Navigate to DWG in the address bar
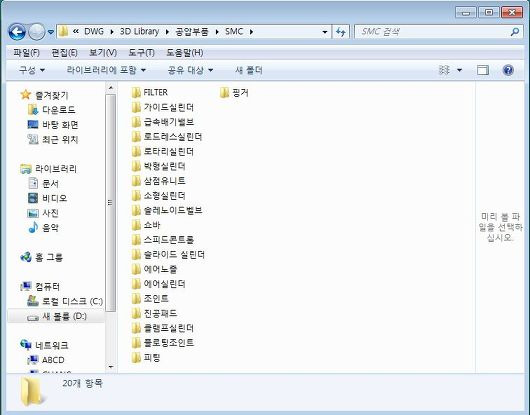The height and width of the screenshot is (415, 530). [x=94, y=32]
